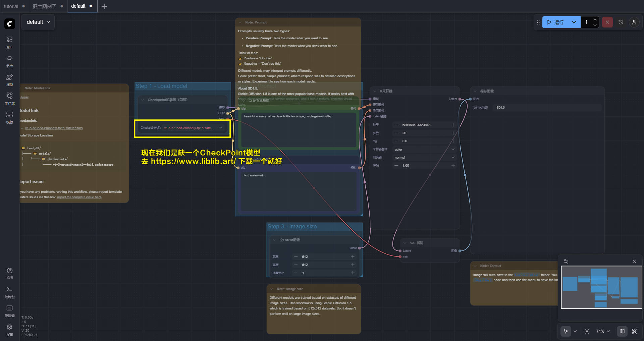Increase the steps value with plus
The height and width of the screenshot is (341, 644).
tap(453, 133)
